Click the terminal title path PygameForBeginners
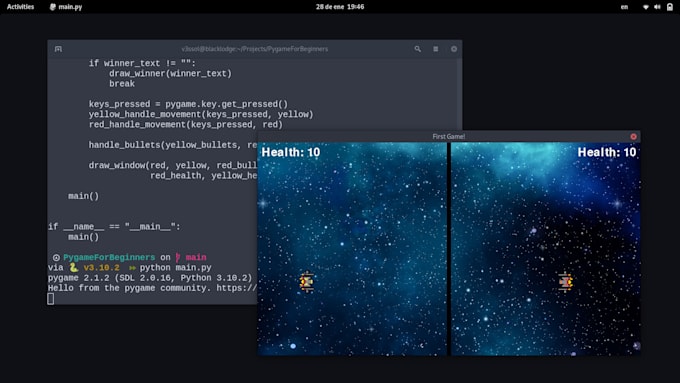 [255, 49]
